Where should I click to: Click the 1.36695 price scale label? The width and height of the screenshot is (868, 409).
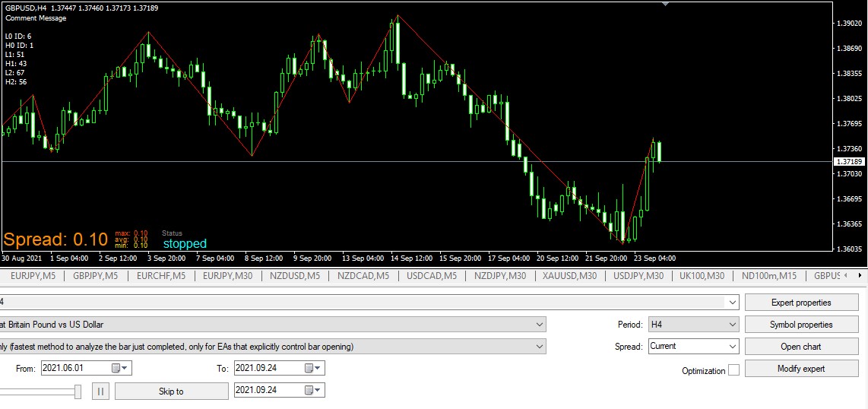point(851,198)
